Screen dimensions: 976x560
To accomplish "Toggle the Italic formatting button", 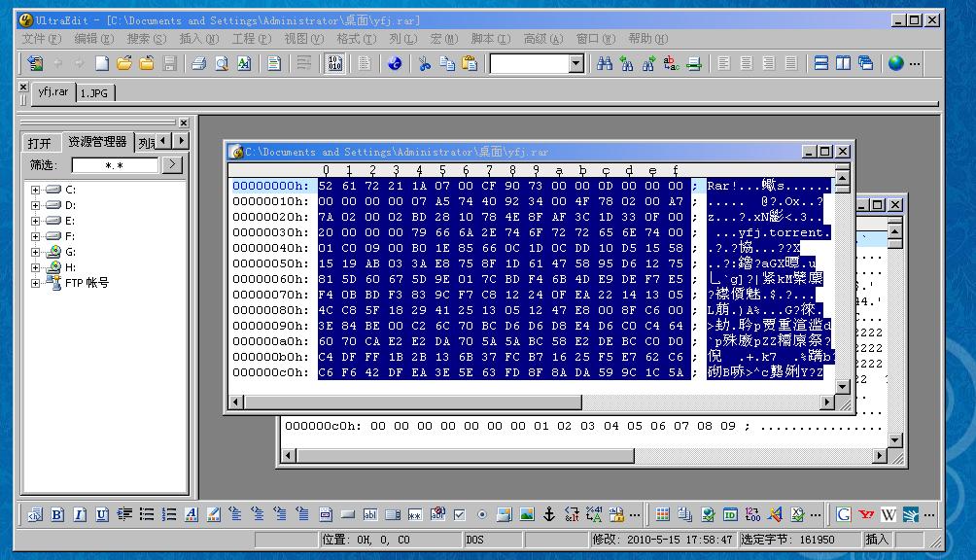I will click(x=80, y=514).
